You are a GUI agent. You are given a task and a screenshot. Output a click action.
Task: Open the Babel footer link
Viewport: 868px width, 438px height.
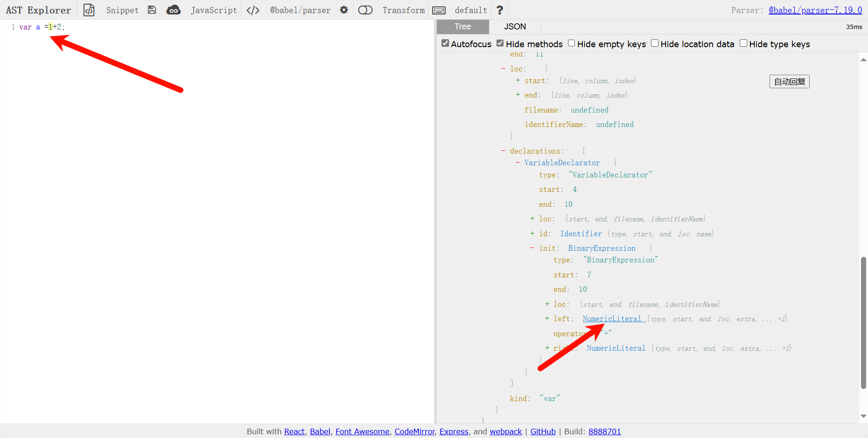(320, 431)
